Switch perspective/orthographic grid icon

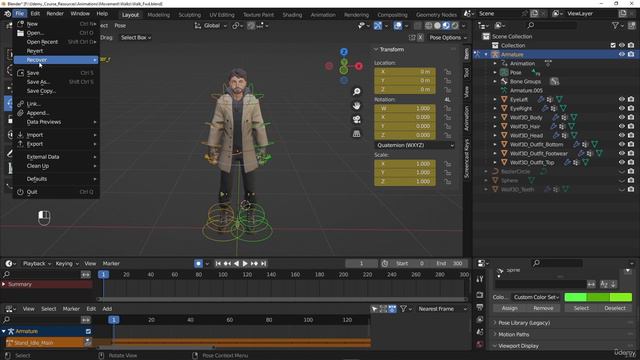pos(357,134)
